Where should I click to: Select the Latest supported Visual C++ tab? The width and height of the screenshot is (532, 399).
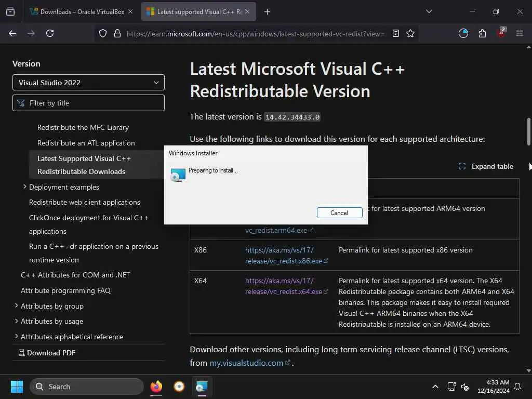tap(198, 11)
